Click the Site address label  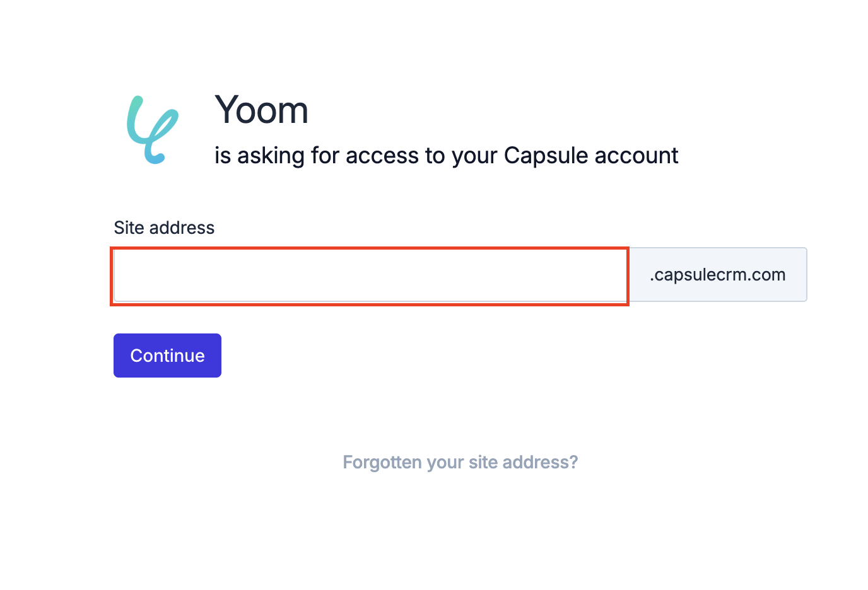click(x=164, y=228)
